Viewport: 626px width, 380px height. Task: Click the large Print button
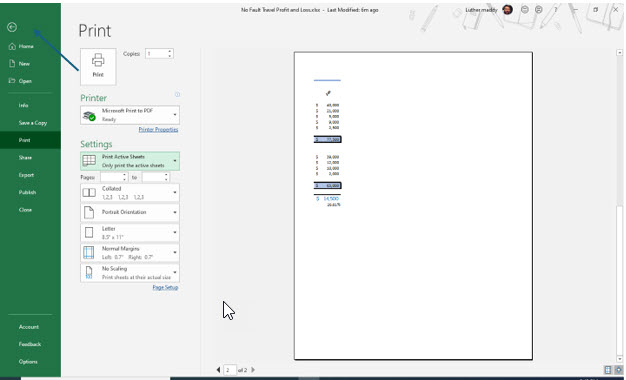point(98,66)
